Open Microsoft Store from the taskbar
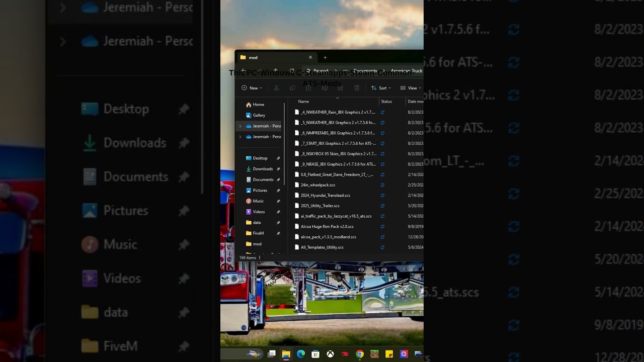Screen dimensions: 644x362 315,354
